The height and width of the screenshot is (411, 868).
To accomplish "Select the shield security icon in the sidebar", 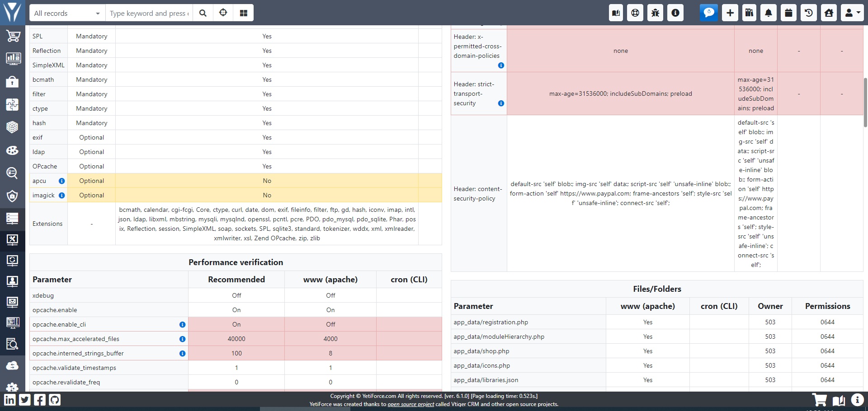I will (x=12, y=196).
